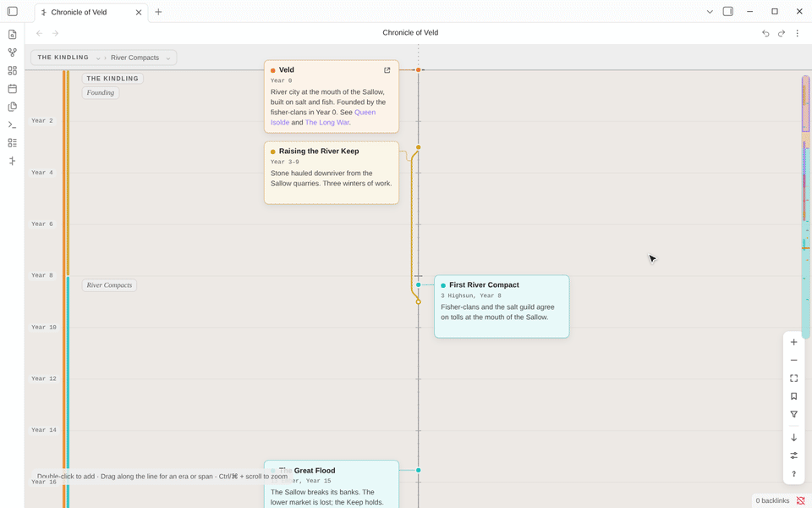Viewport: 812px width, 508px height.
Task: Click the '3 Highsun, Year 8' date text
Action: [471, 295]
